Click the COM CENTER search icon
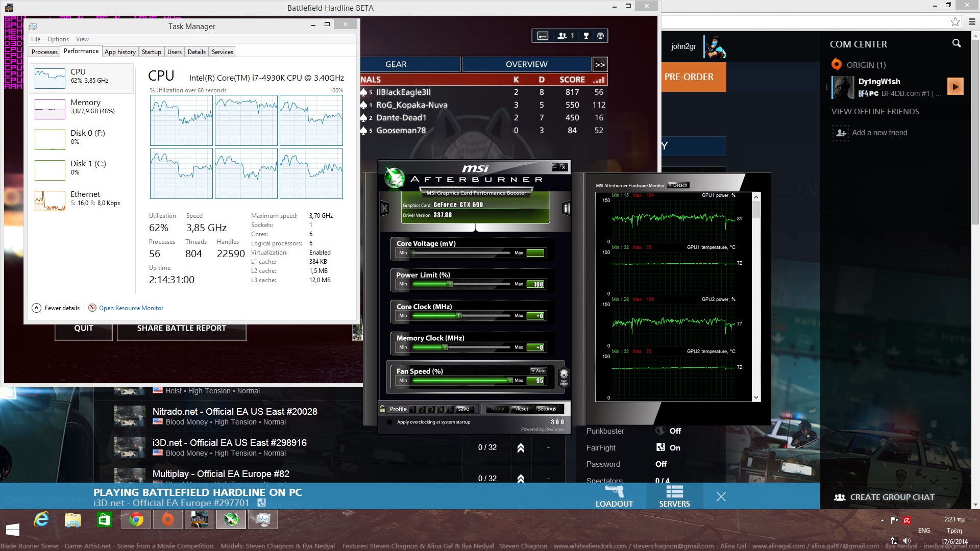The image size is (980, 551). (956, 44)
